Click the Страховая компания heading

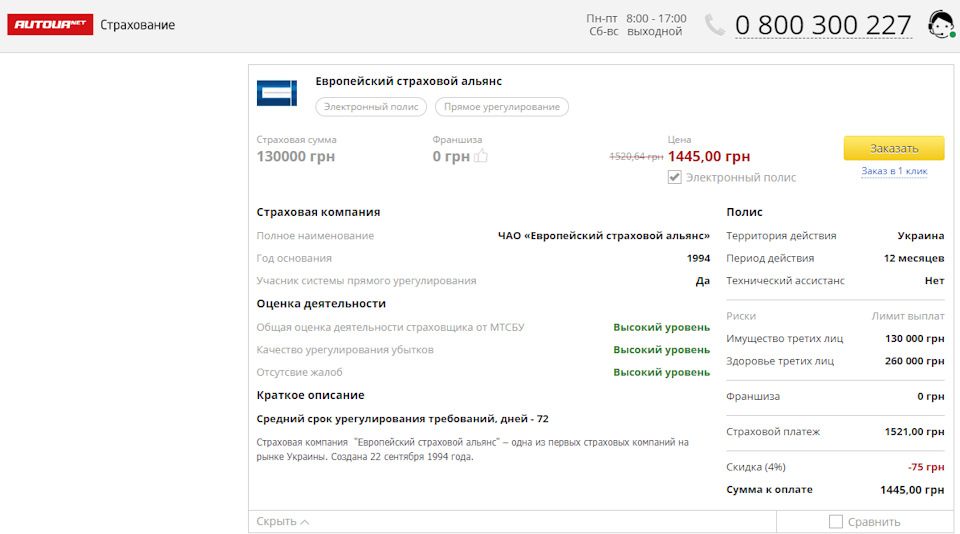(x=318, y=212)
